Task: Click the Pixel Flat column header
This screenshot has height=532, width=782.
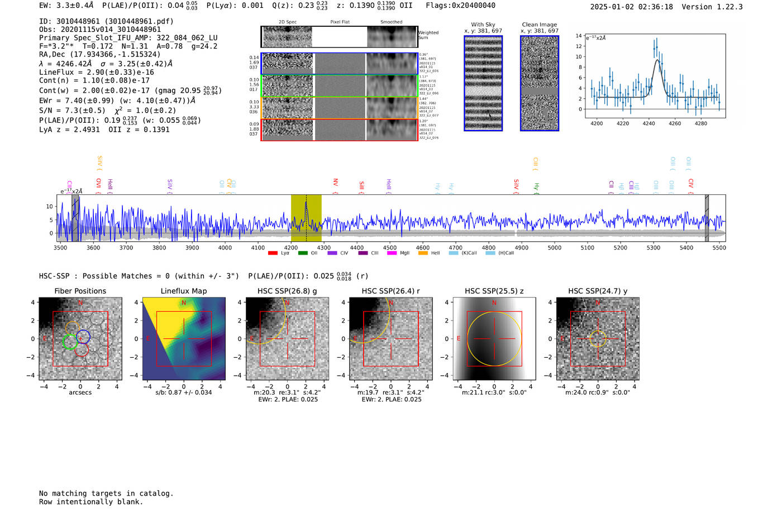Action: click(340, 22)
